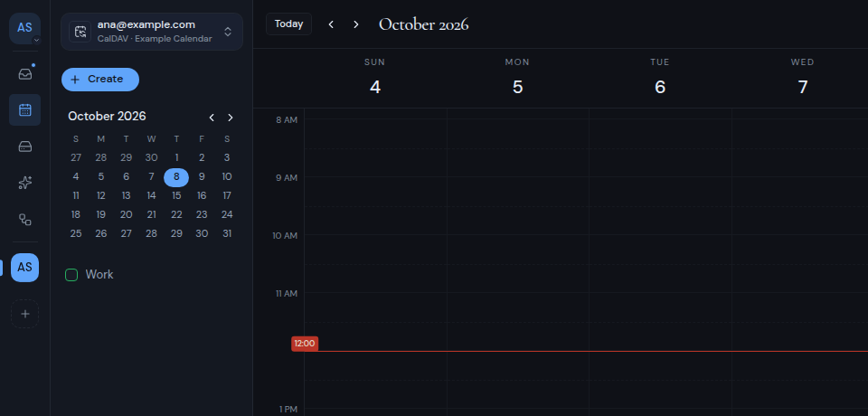Select the calendar icon in sidebar
This screenshot has width=868, height=416.
point(25,109)
